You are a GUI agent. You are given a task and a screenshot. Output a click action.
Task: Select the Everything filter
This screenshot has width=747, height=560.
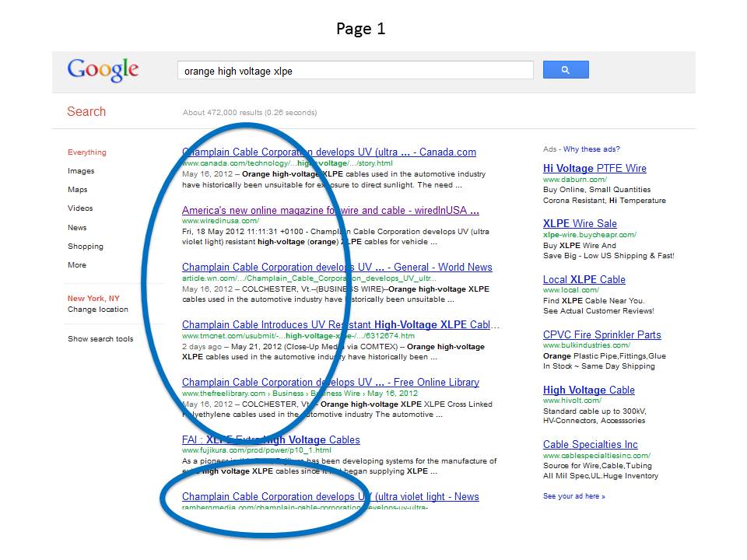[x=86, y=152]
